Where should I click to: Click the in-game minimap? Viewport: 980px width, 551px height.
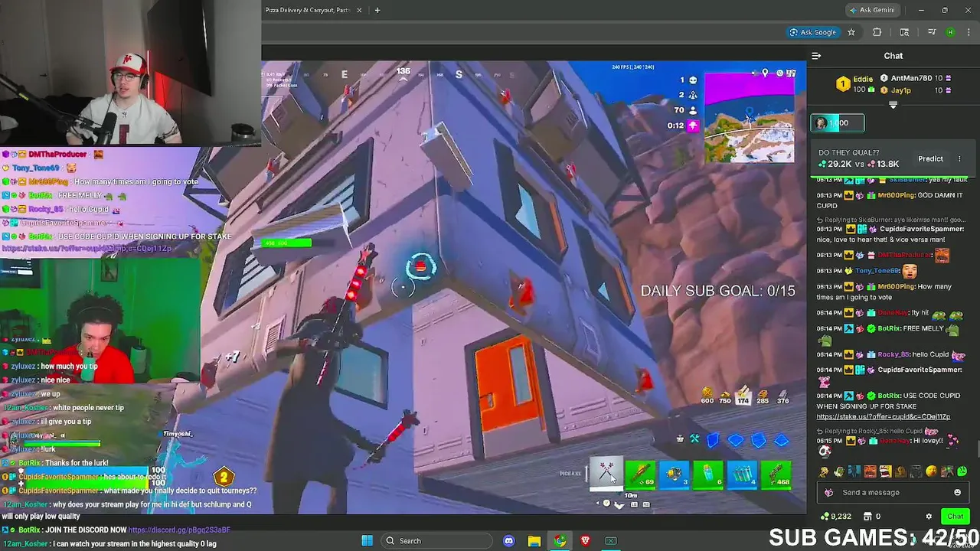click(750, 117)
